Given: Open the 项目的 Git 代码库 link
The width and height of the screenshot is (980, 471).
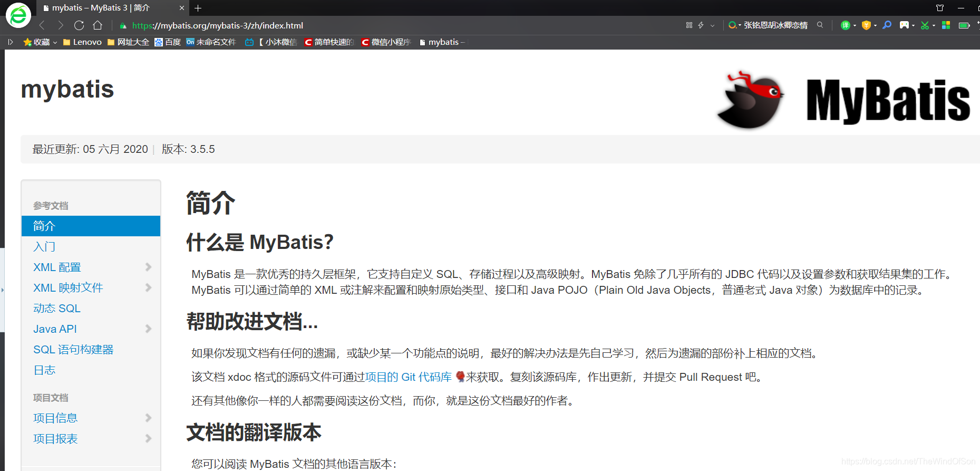Looking at the screenshot, I should coord(409,377).
